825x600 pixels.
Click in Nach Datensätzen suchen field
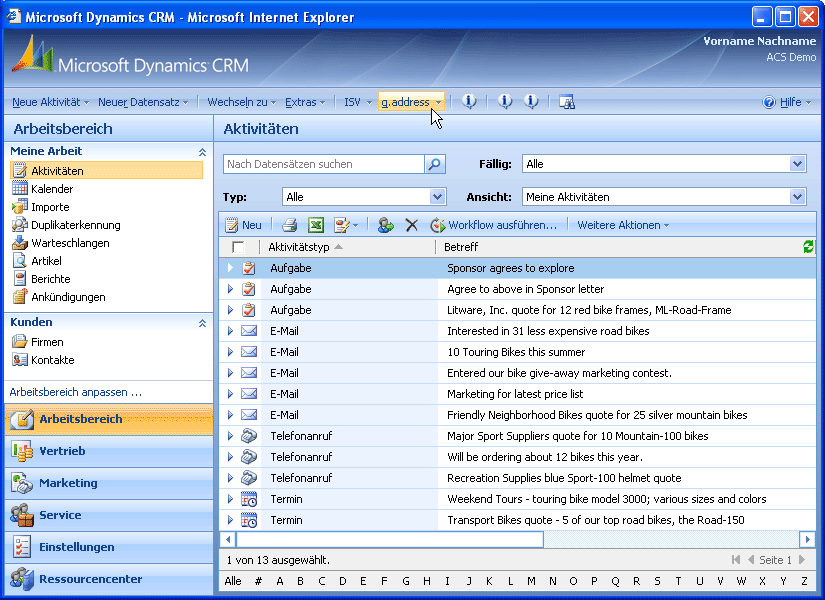point(324,164)
